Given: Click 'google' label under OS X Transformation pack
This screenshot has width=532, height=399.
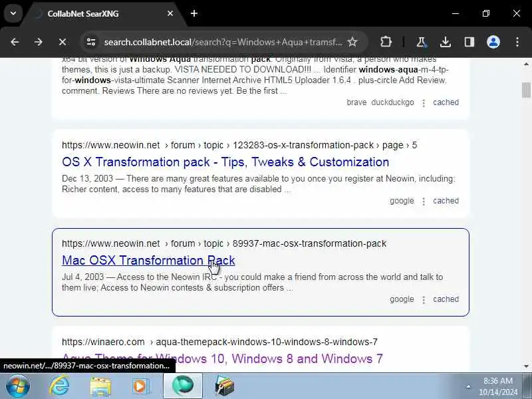Looking at the screenshot, I should (x=402, y=201).
